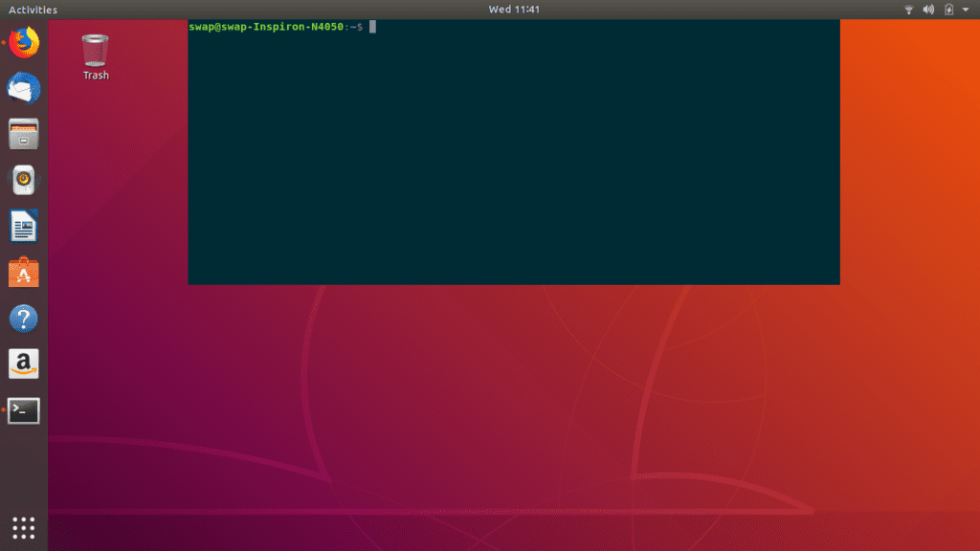Open the Ubuntu Help application

(21, 318)
